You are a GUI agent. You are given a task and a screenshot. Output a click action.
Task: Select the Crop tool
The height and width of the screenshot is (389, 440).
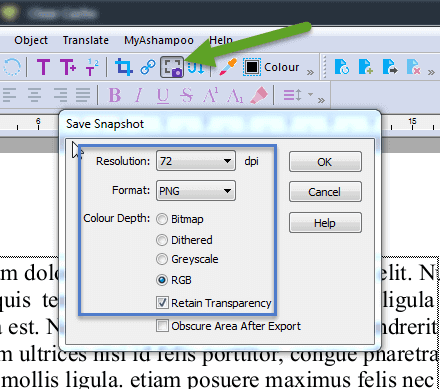pyautogui.click(x=124, y=67)
